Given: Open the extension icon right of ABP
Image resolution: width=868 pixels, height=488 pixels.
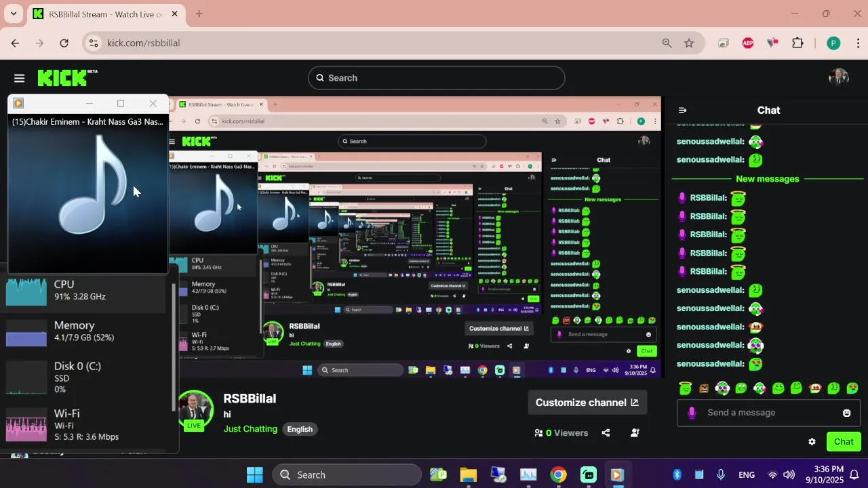Looking at the screenshot, I should [772, 43].
